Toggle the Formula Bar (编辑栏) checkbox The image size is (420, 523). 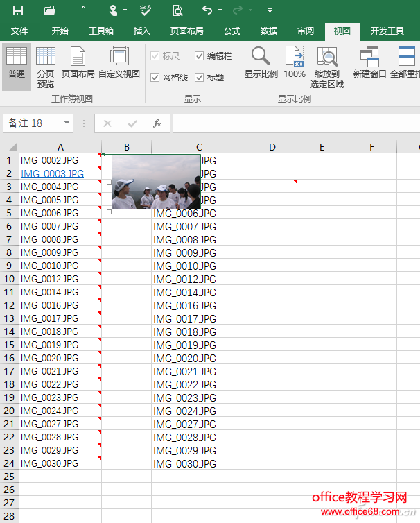[200, 56]
